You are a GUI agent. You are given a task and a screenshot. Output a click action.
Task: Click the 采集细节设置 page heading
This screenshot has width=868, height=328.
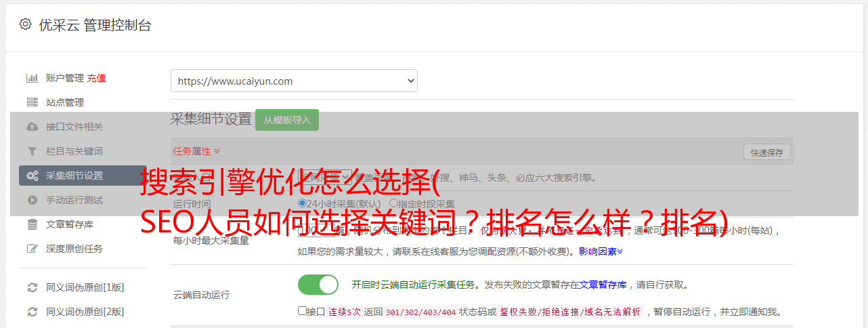(211, 119)
